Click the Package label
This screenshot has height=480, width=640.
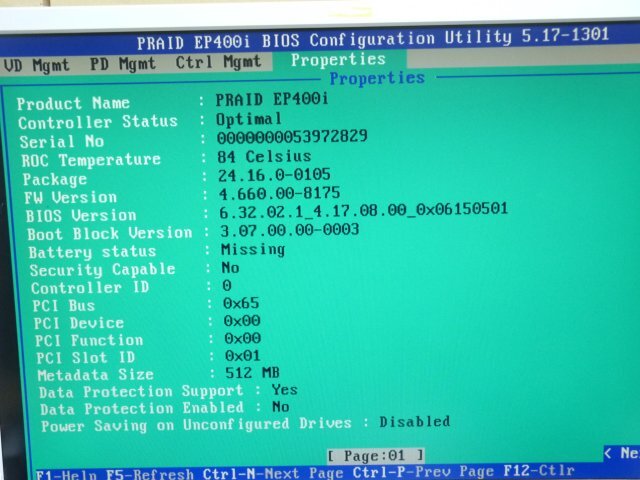[x=55, y=180]
